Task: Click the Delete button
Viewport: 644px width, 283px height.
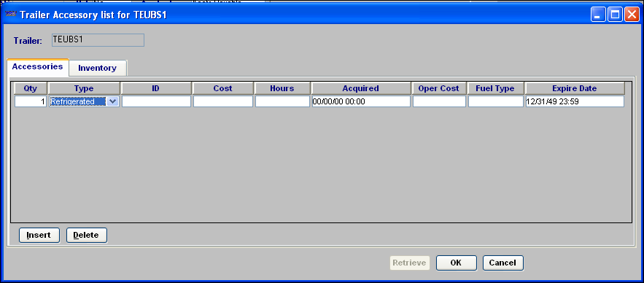Action: pyautogui.click(x=87, y=236)
